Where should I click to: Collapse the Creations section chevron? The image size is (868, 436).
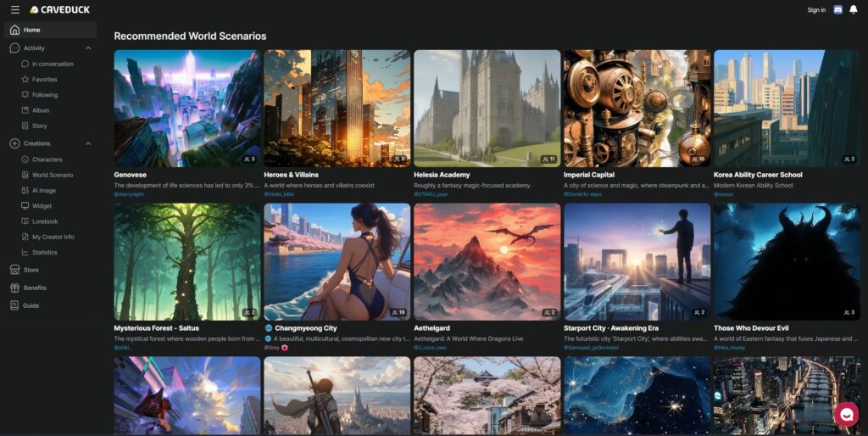[x=88, y=143]
